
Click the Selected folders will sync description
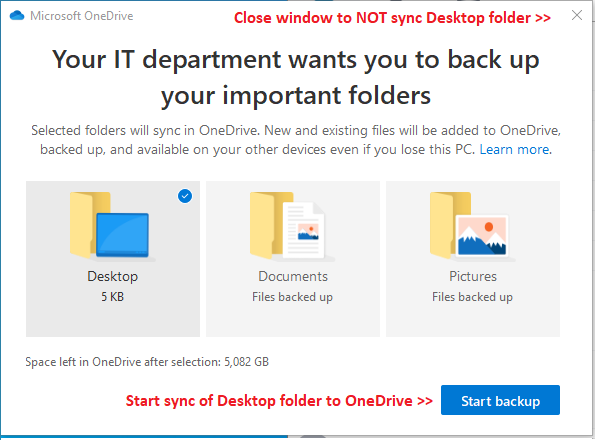[296, 140]
